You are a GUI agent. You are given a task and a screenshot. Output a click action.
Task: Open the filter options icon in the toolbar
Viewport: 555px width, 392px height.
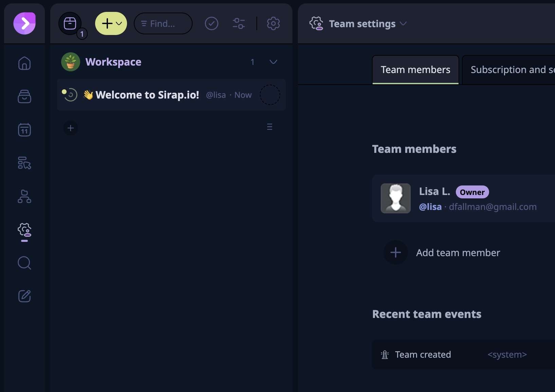point(239,23)
